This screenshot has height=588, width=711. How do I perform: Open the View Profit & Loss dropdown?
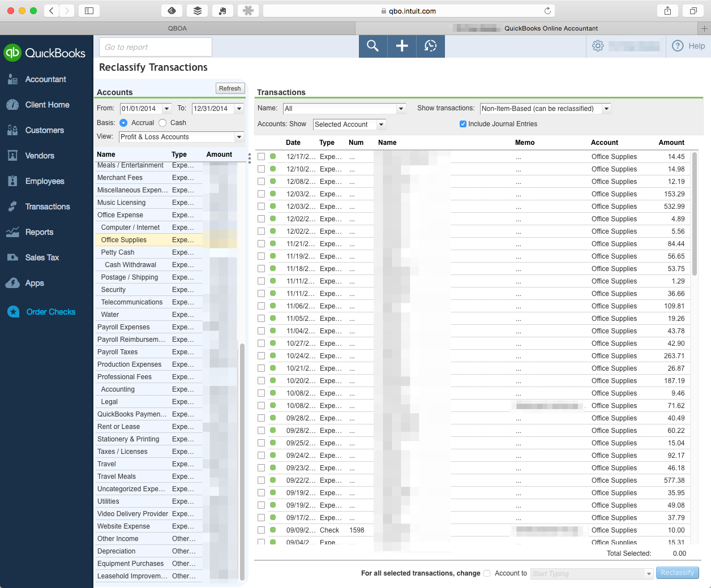click(239, 137)
